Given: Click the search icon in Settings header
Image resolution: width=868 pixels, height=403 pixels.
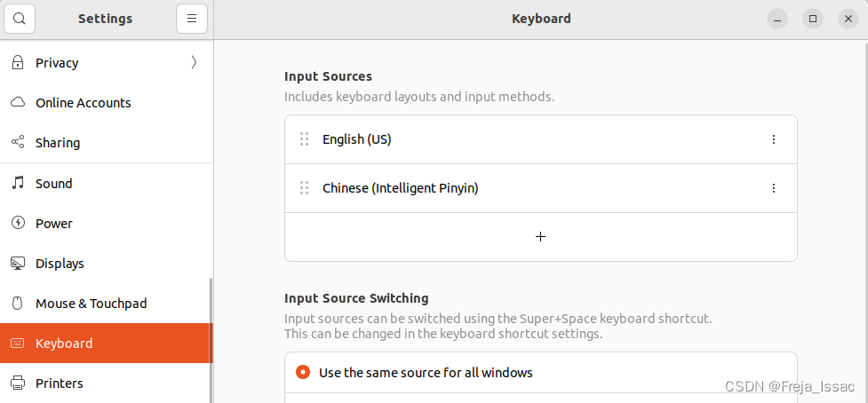Looking at the screenshot, I should [x=20, y=19].
